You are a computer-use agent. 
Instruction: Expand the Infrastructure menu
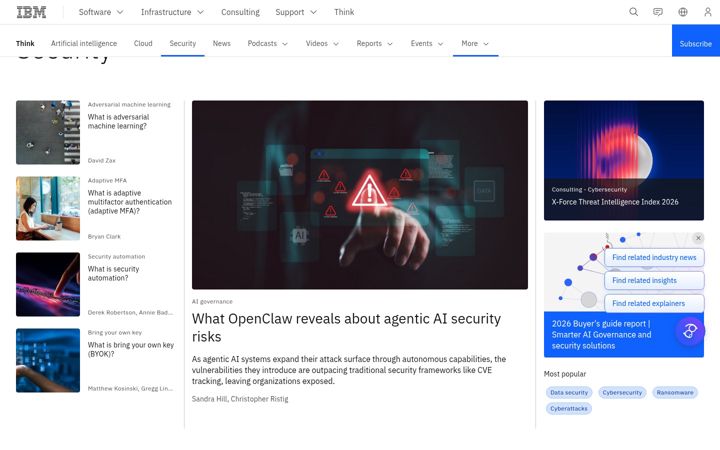(172, 12)
